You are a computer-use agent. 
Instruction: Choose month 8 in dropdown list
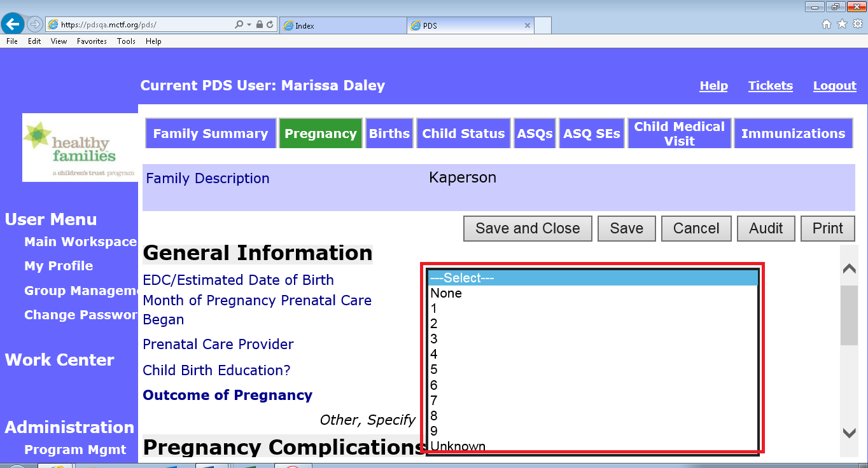[x=592, y=415]
